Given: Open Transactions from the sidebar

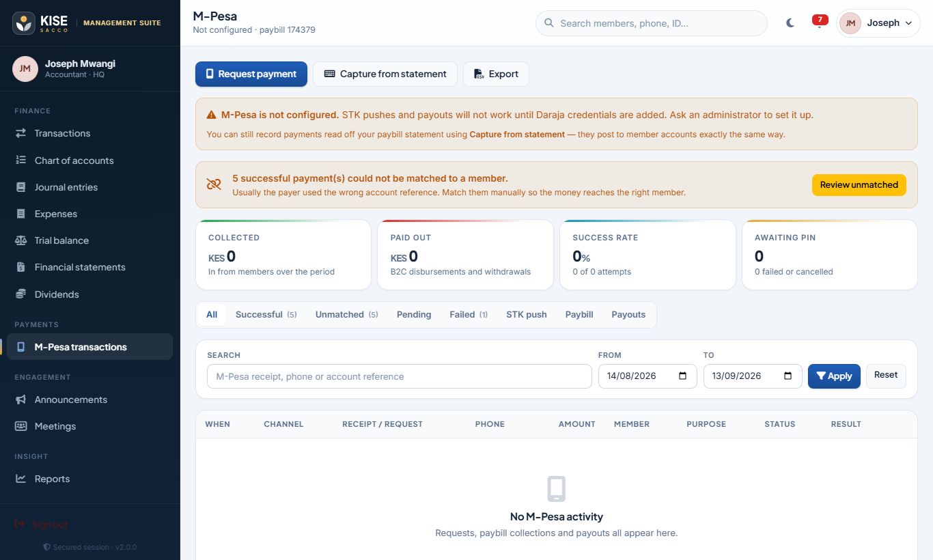Looking at the screenshot, I should coord(90,133).
